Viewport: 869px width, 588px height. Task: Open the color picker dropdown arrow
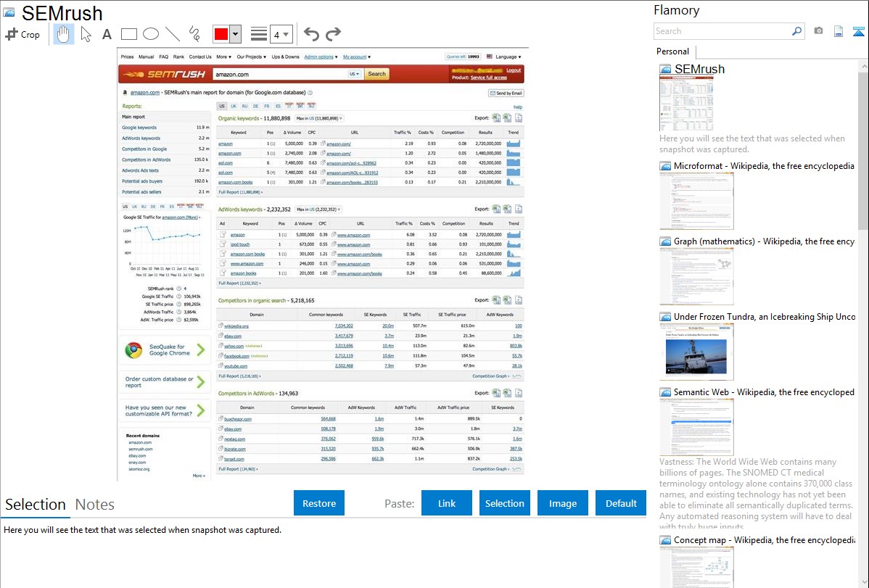236,34
